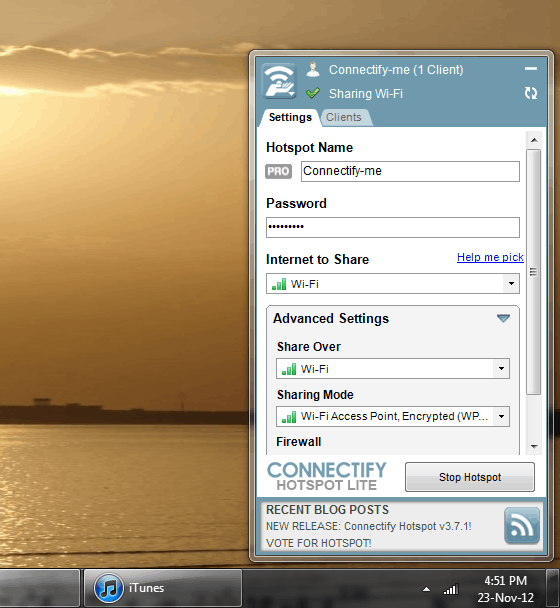Click the settings panel scrollbar thumb

tap(534, 272)
